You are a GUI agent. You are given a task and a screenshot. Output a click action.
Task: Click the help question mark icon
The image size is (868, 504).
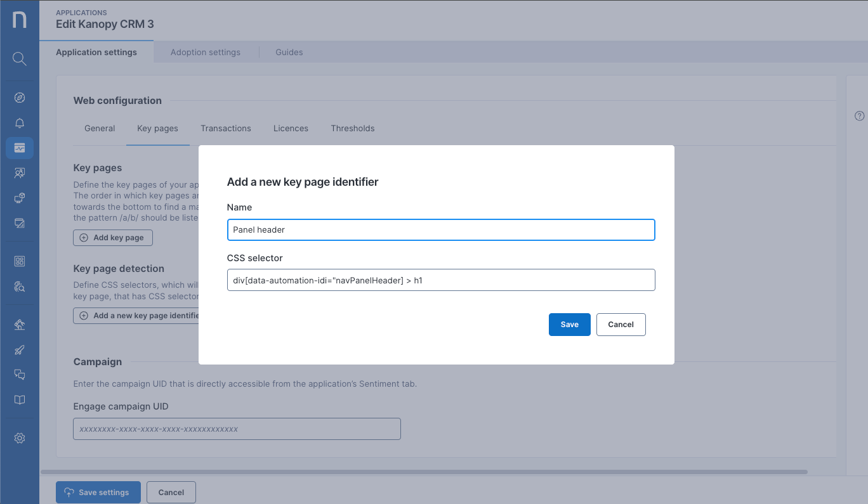click(860, 116)
